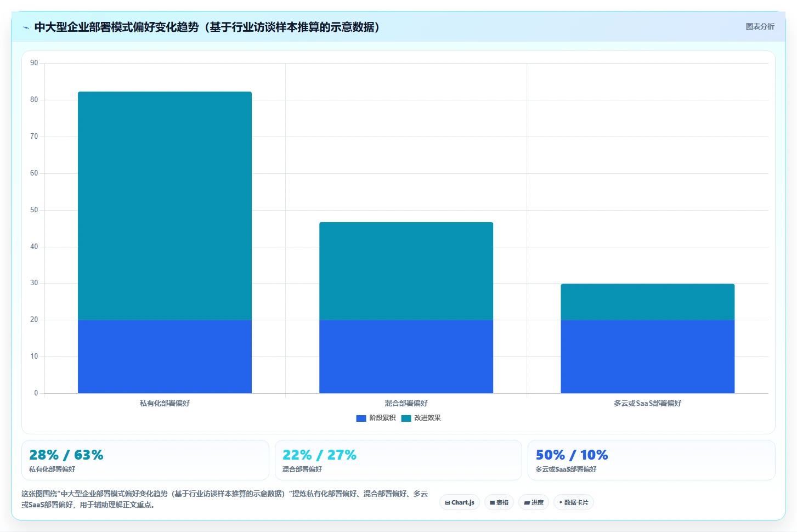Click the 私有化部署偏好 x-axis label

pyautogui.click(x=165, y=403)
